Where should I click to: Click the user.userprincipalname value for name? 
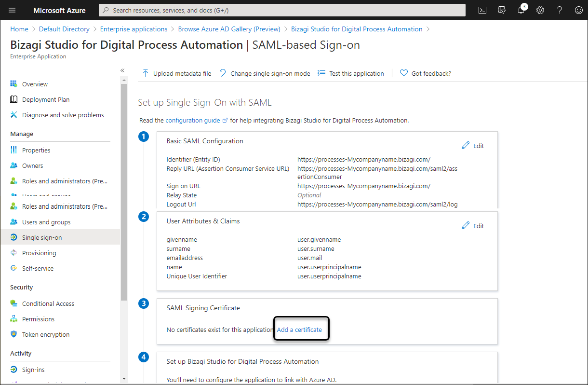pyautogui.click(x=329, y=267)
